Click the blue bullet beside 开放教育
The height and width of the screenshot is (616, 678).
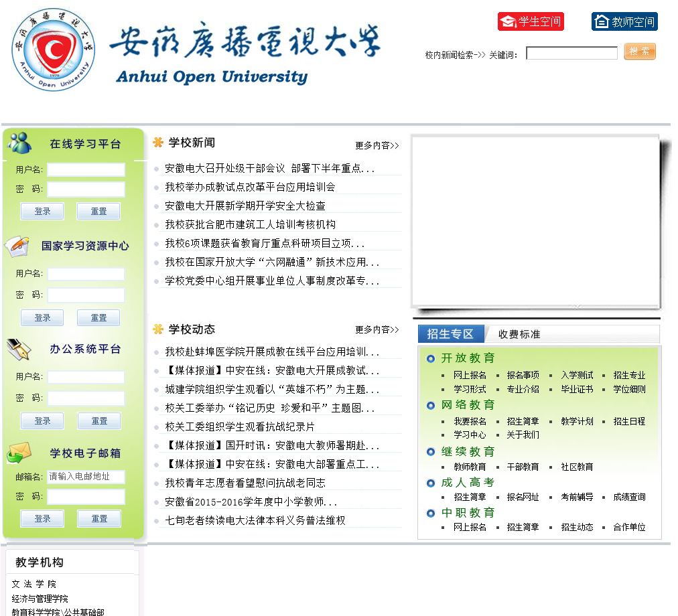(x=431, y=359)
